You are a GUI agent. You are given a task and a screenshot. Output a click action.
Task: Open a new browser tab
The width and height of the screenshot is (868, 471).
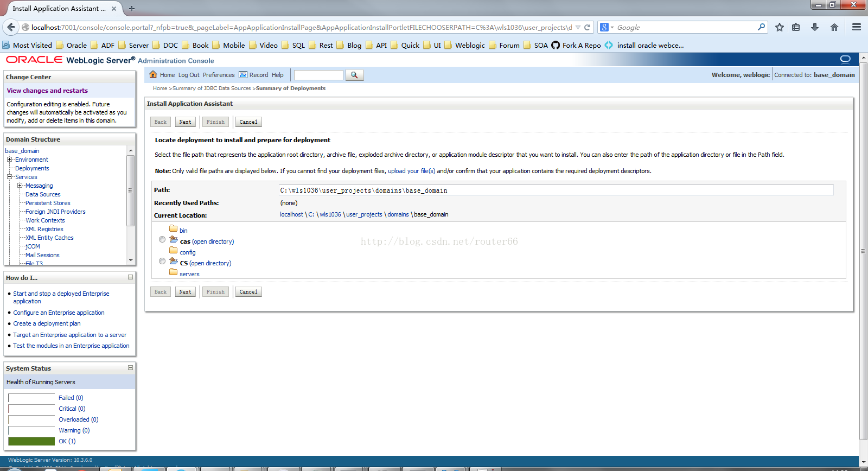(132, 9)
